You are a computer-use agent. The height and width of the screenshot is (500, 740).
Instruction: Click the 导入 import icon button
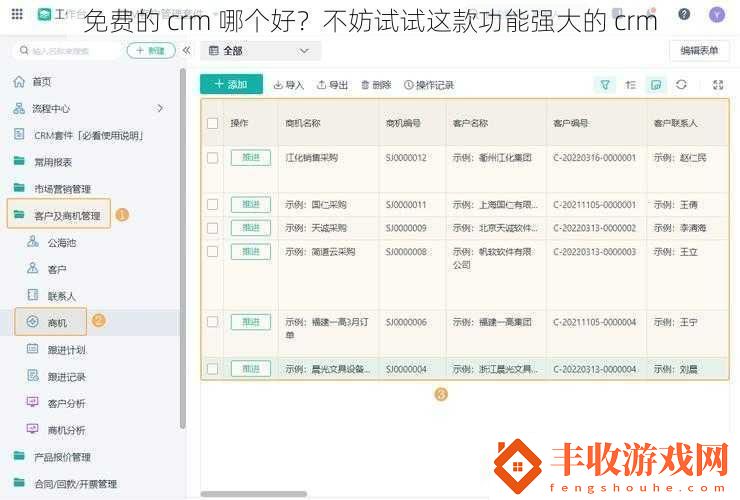click(x=288, y=85)
